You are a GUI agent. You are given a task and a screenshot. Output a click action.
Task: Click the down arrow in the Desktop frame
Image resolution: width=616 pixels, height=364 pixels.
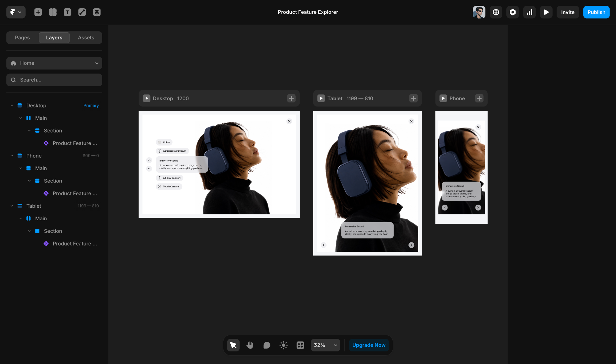[x=149, y=169]
